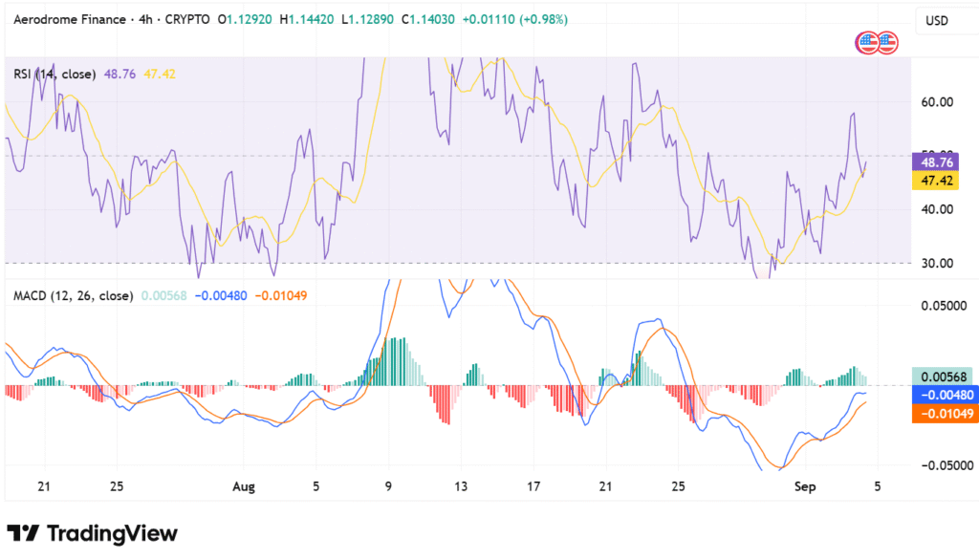Click the orange -0.01049 scale tag
This screenshot has width=979, height=560.
946,413
